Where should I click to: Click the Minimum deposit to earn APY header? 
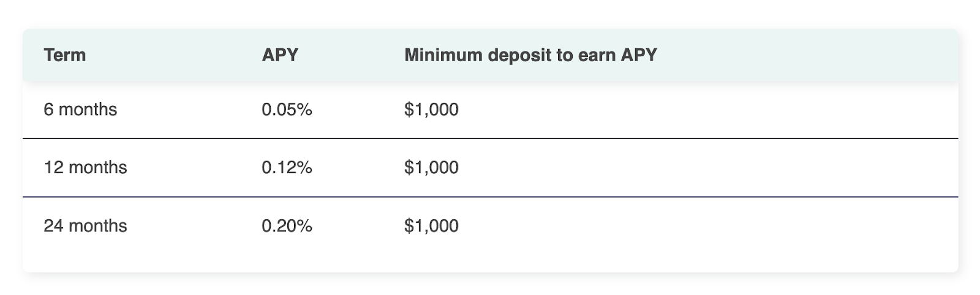pyautogui.click(x=530, y=55)
